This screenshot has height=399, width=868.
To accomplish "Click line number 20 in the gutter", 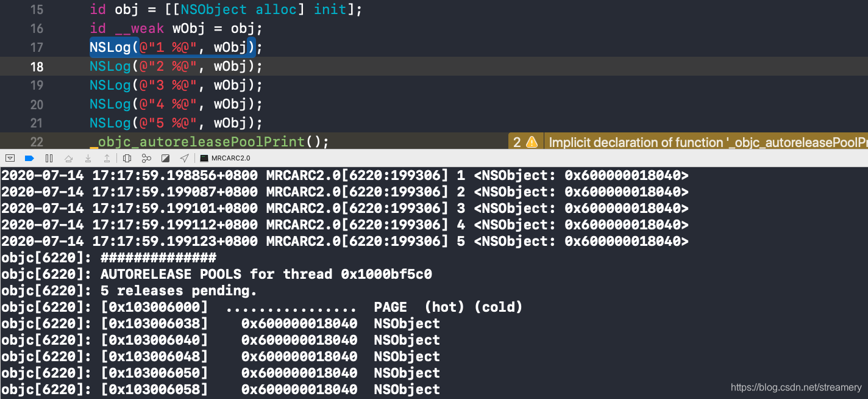I will coord(37,104).
